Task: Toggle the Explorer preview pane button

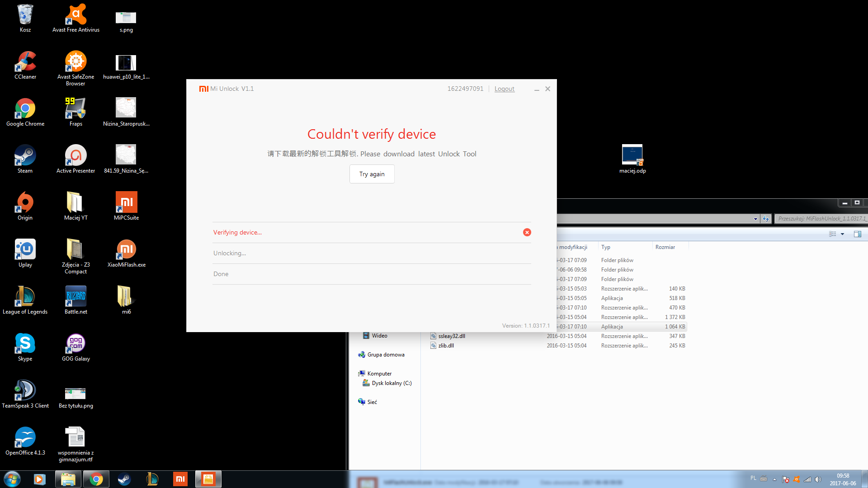Action: (x=857, y=234)
